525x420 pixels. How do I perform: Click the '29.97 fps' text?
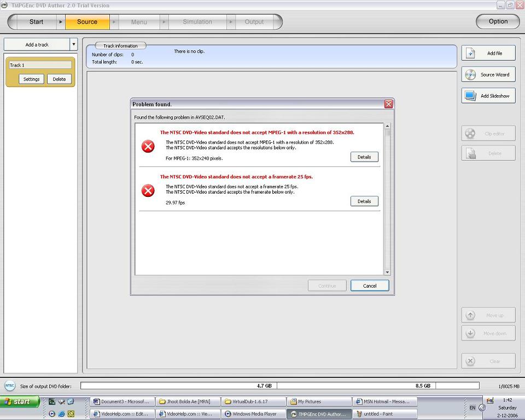click(175, 203)
